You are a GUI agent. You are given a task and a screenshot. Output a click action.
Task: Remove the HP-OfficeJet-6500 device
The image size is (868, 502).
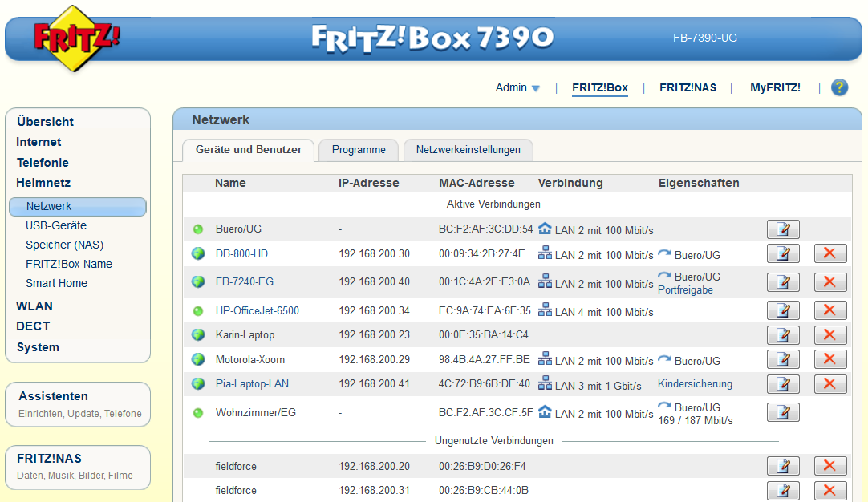coord(830,310)
